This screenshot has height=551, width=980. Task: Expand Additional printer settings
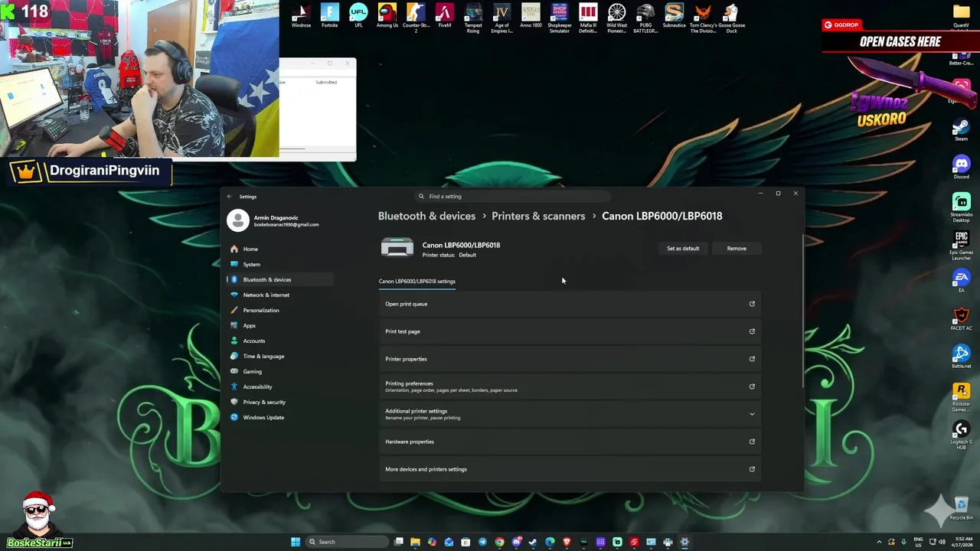click(570, 414)
